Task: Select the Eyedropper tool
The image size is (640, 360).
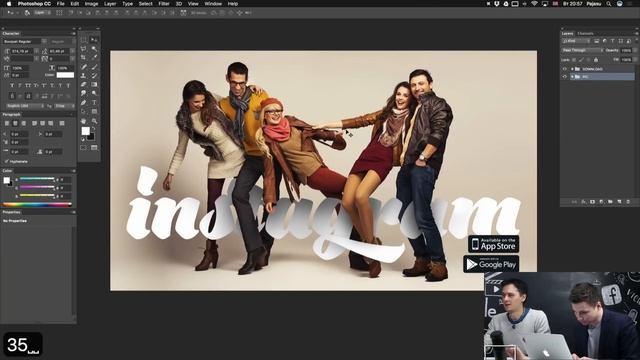Action: pos(94,58)
